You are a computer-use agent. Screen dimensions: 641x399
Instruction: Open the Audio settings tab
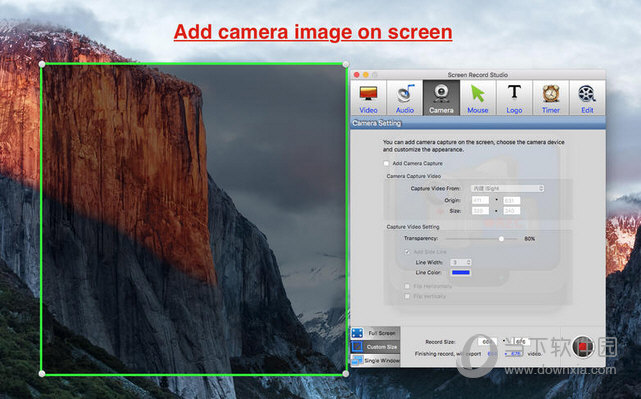point(405,98)
